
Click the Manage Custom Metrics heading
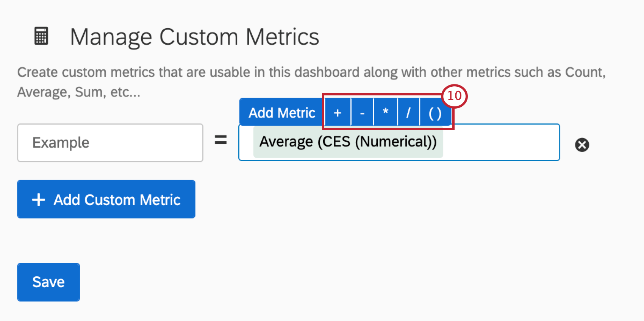[194, 37]
